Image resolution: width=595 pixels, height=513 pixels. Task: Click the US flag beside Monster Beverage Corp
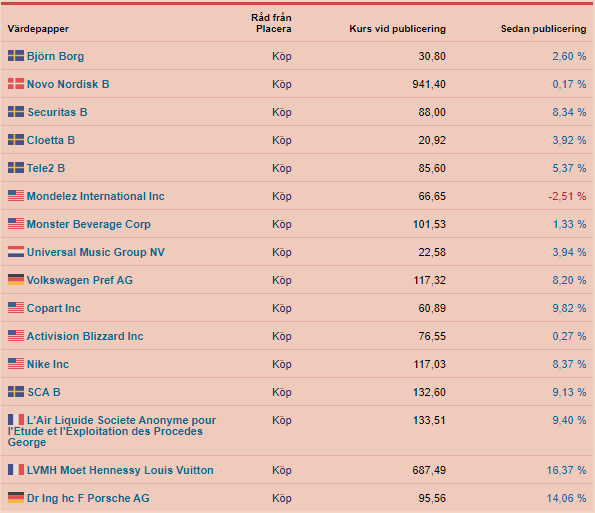[16, 224]
